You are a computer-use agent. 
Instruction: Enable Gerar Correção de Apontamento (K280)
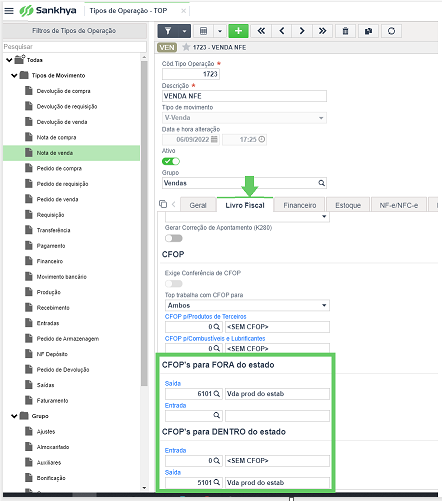pyautogui.click(x=174, y=238)
